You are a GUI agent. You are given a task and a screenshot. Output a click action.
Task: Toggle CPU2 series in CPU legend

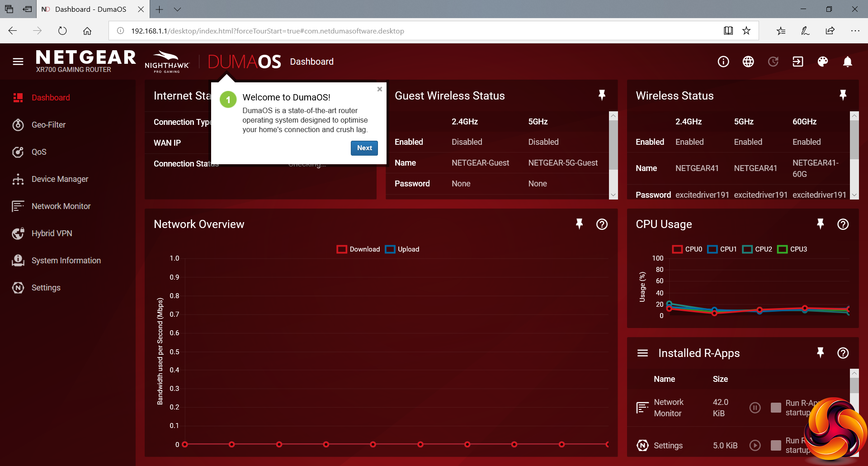pyautogui.click(x=757, y=249)
